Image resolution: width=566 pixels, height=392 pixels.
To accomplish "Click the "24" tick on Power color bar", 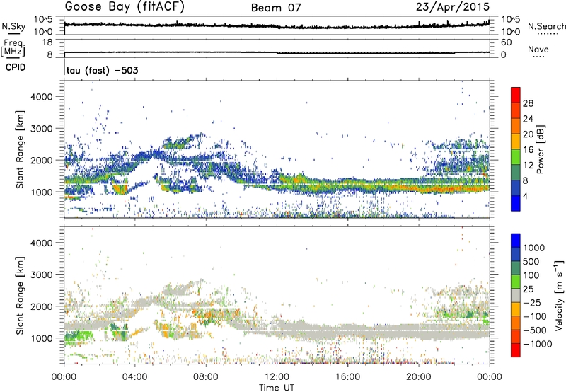I will pyautogui.click(x=528, y=119).
